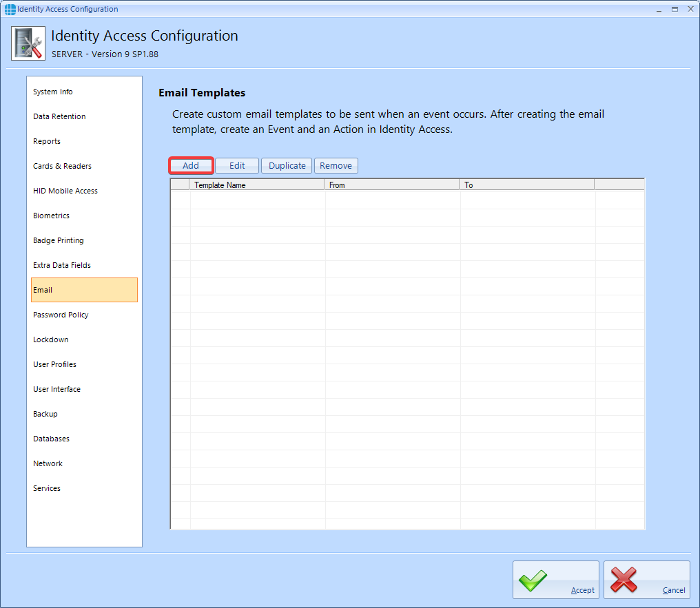Click the To column header

527,185
